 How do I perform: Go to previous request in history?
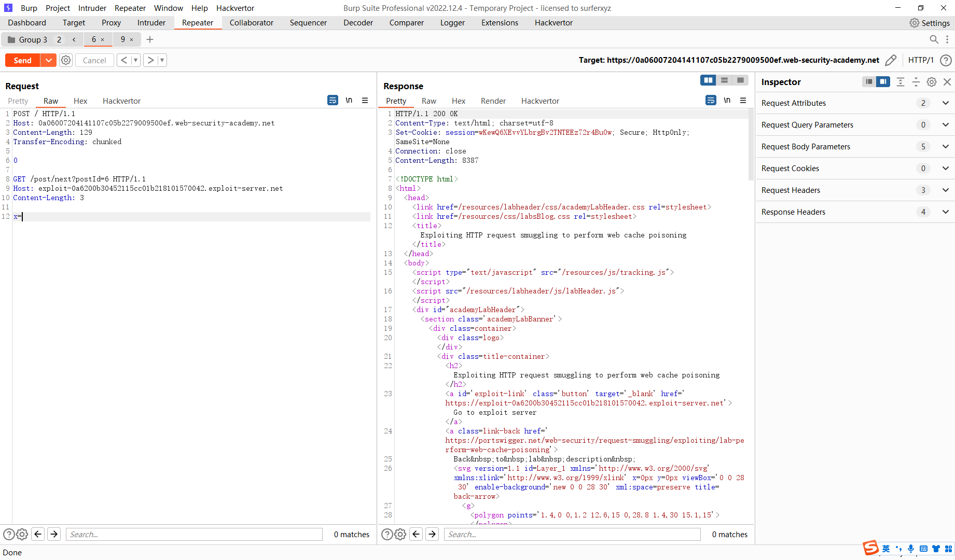click(124, 60)
